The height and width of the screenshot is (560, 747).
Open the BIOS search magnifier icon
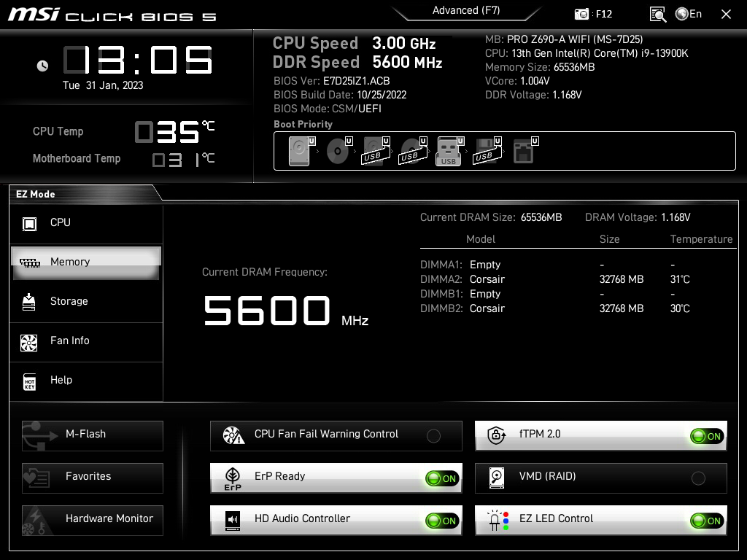[658, 15]
